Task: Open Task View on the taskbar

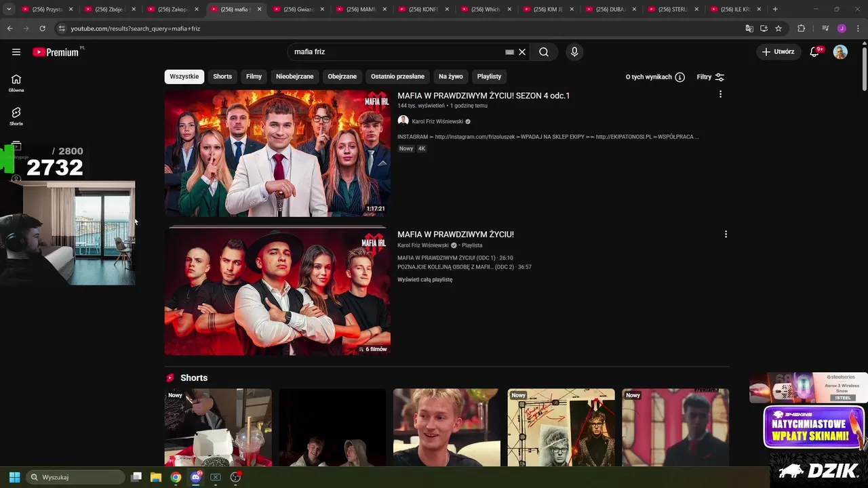Action: [136, 477]
